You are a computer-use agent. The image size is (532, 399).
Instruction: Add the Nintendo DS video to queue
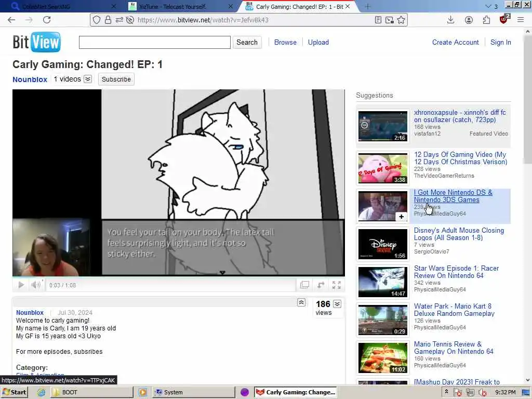pyautogui.click(x=401, y=217)
